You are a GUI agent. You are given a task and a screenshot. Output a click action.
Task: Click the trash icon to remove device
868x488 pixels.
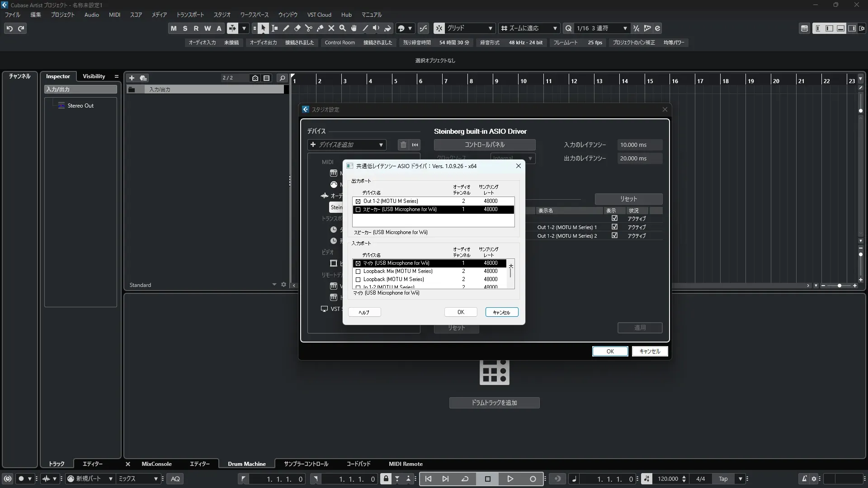click(x=403, y=145)
